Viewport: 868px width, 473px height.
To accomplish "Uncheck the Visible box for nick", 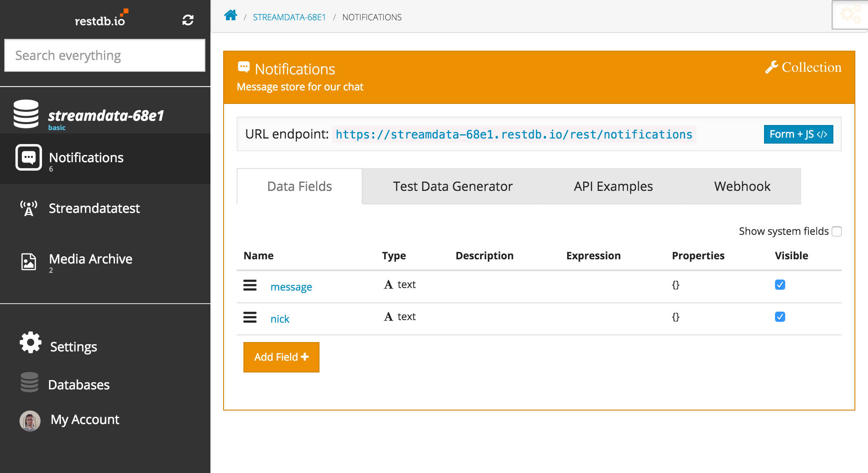I will pyautogui.click(x=780, y=317).
